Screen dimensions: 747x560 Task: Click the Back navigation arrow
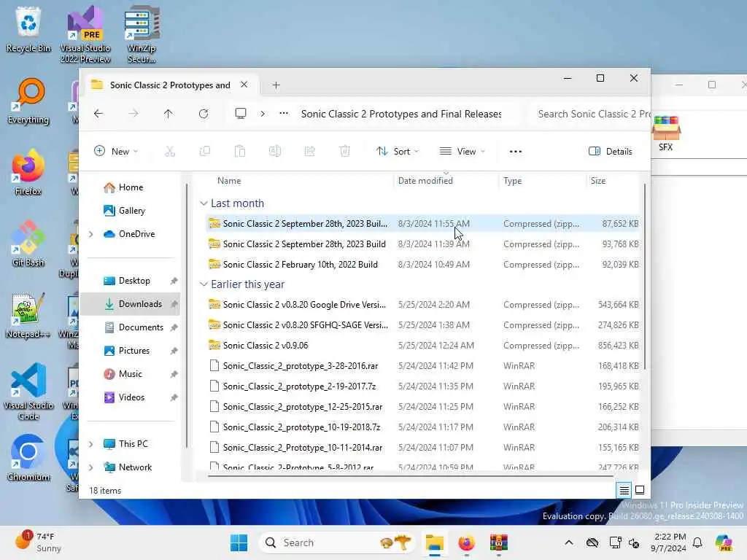[98, 114]
